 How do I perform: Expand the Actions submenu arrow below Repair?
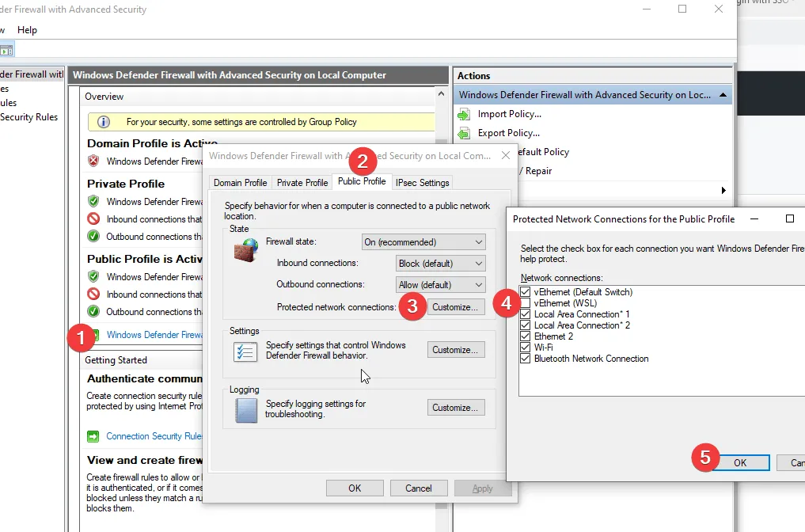click(723, 191)
